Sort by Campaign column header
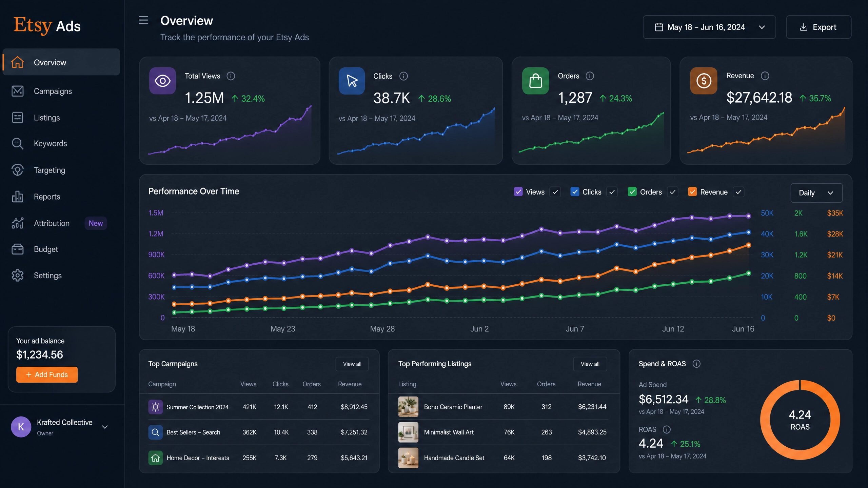The height and width of the screenshot is (488, 868). click(162, 384)
